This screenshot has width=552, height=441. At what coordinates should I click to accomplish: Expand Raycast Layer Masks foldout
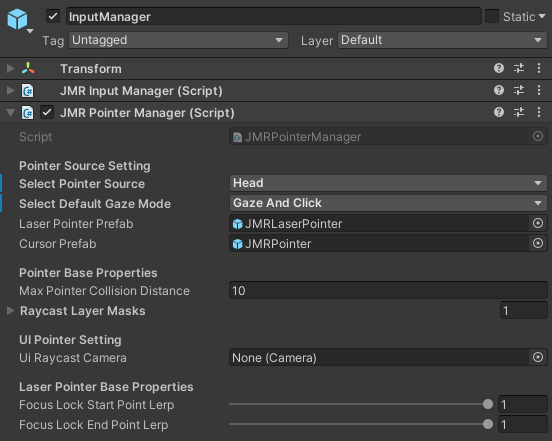[11, 310]
